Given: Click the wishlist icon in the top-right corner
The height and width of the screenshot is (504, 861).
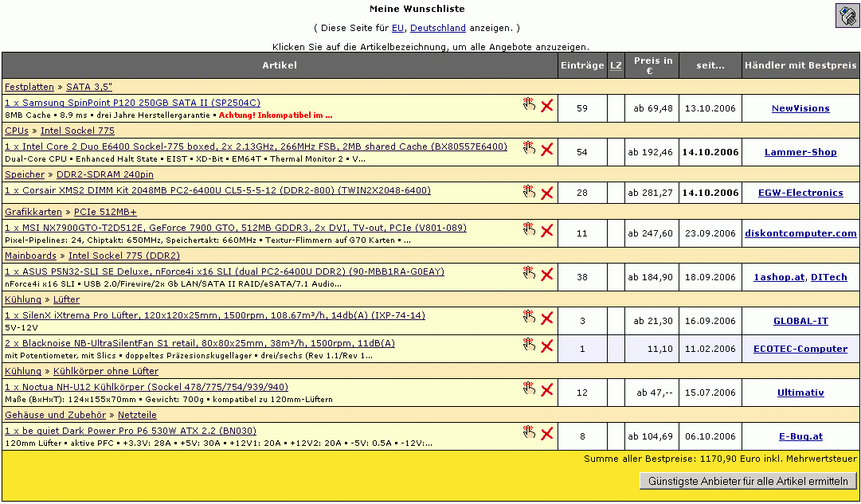Looking at the screenshot, I should point(847,15).
